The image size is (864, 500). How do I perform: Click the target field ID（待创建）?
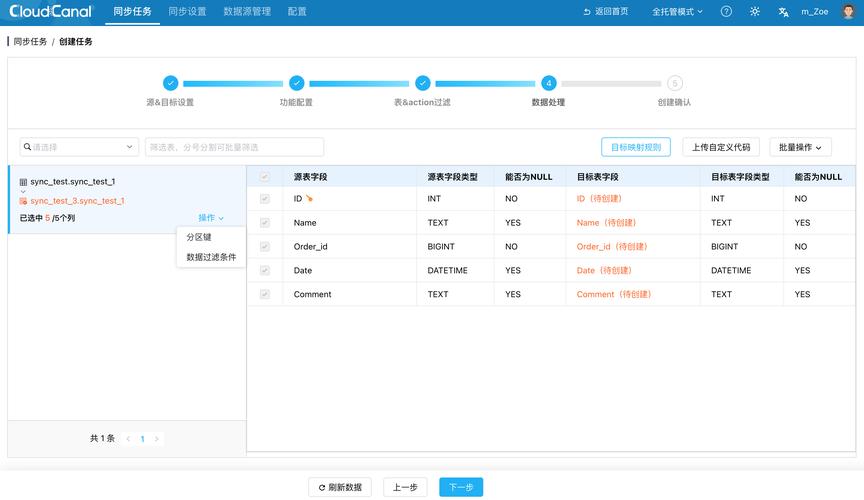[x=599, y=198]
